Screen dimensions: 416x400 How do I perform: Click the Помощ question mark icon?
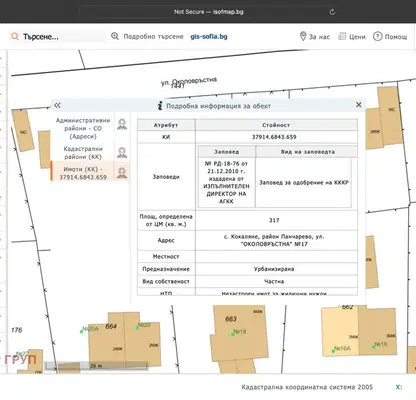pos(377,36)
